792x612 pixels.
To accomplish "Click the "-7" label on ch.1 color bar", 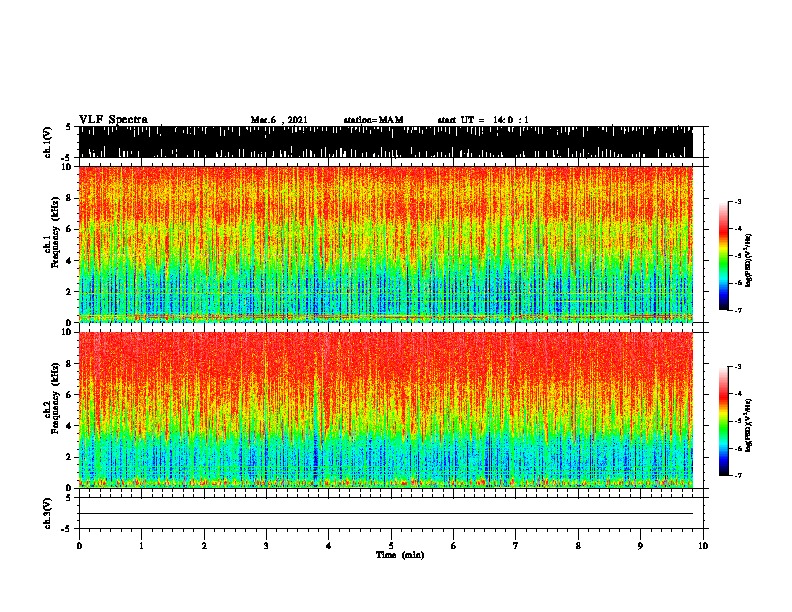I will (738, 310).
